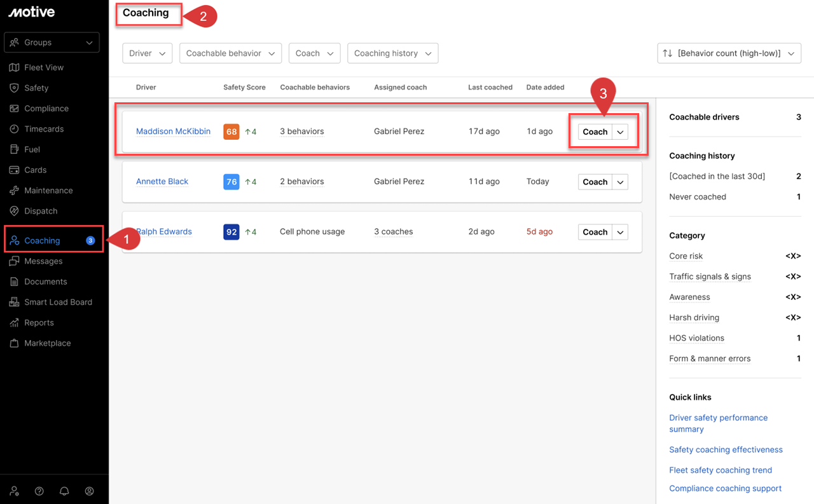Click the admin user settings icon
Viewport: 814px width, 504px height.
14,491
